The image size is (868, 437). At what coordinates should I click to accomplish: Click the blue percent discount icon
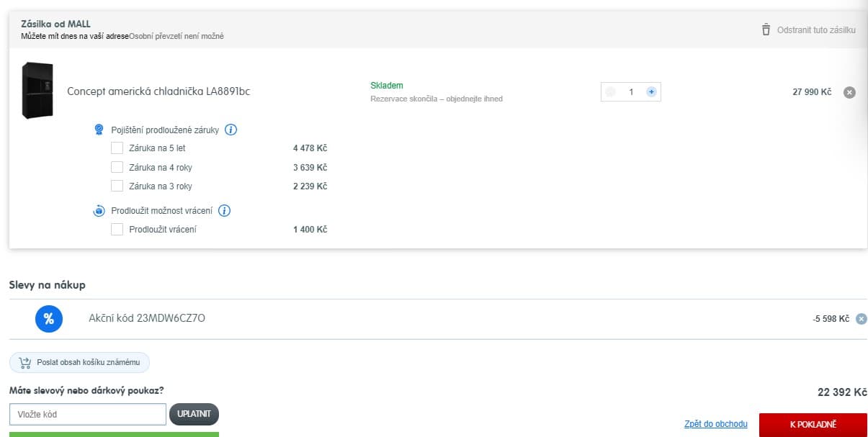(x=49, y=319)
